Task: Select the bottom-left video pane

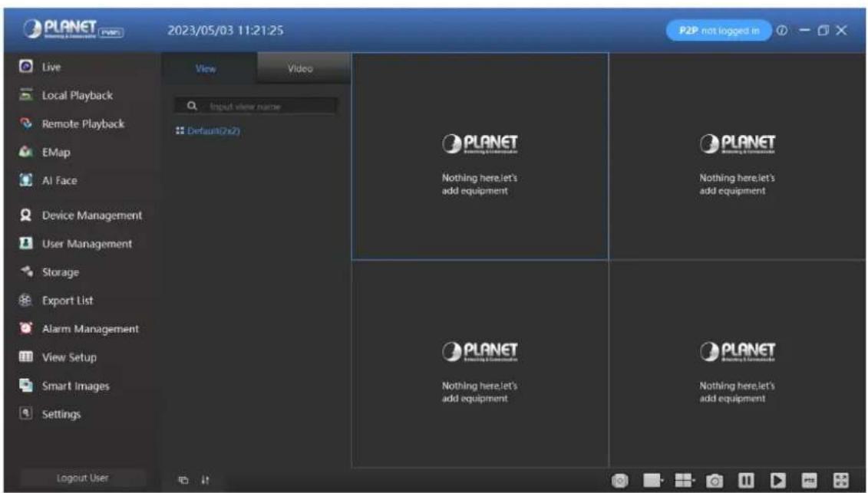Action: pos(480,364)
